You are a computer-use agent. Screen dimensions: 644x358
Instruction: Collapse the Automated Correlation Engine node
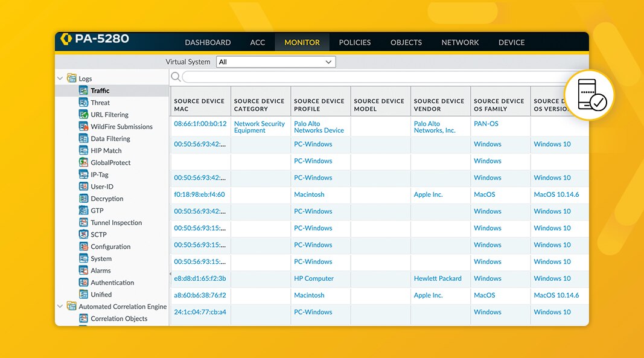click(x=60, y=307)
